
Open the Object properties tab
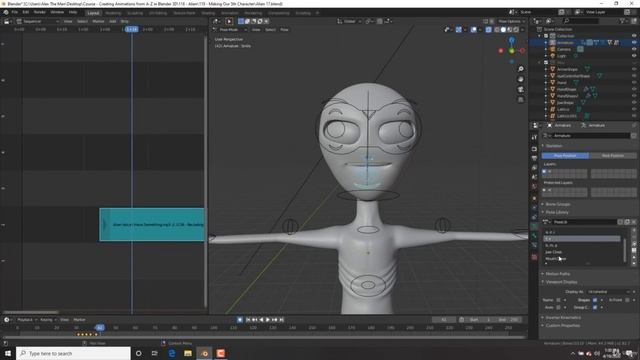tap(534, 198)
